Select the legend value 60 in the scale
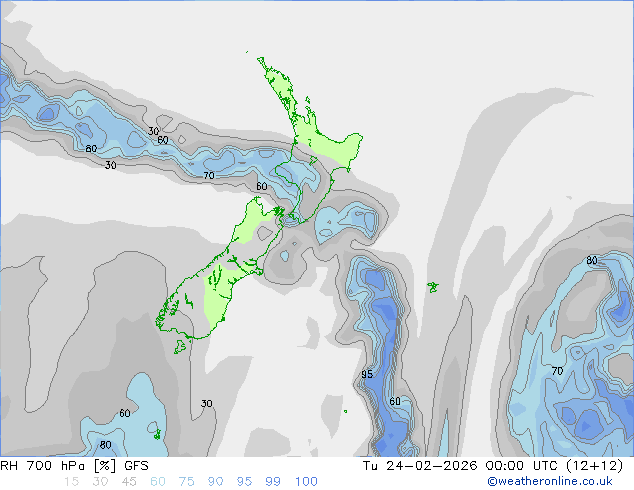 pyautogui.click(x=158, y=482)
